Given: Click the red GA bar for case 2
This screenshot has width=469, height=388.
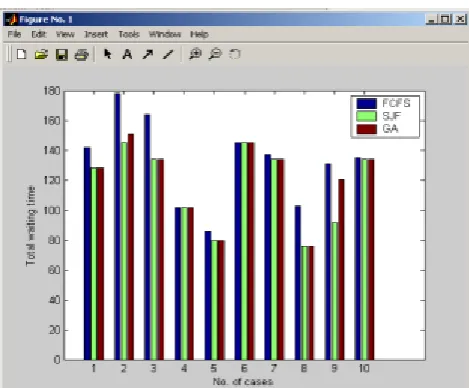Looking at the screenshot, I should pos(131,247).
